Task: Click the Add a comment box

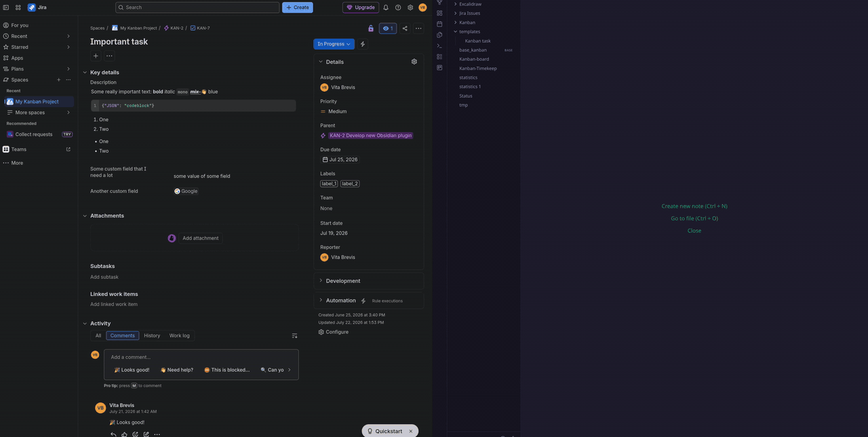Action: 201,357
